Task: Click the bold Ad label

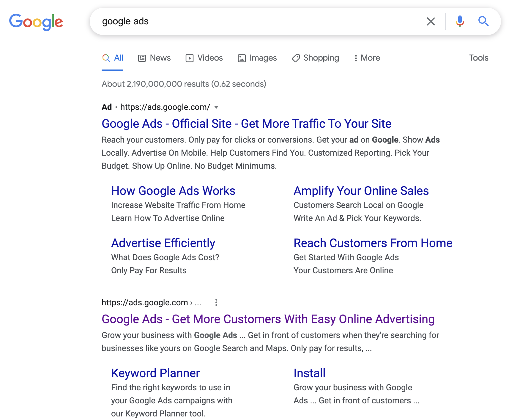Action: coord(107,107)
